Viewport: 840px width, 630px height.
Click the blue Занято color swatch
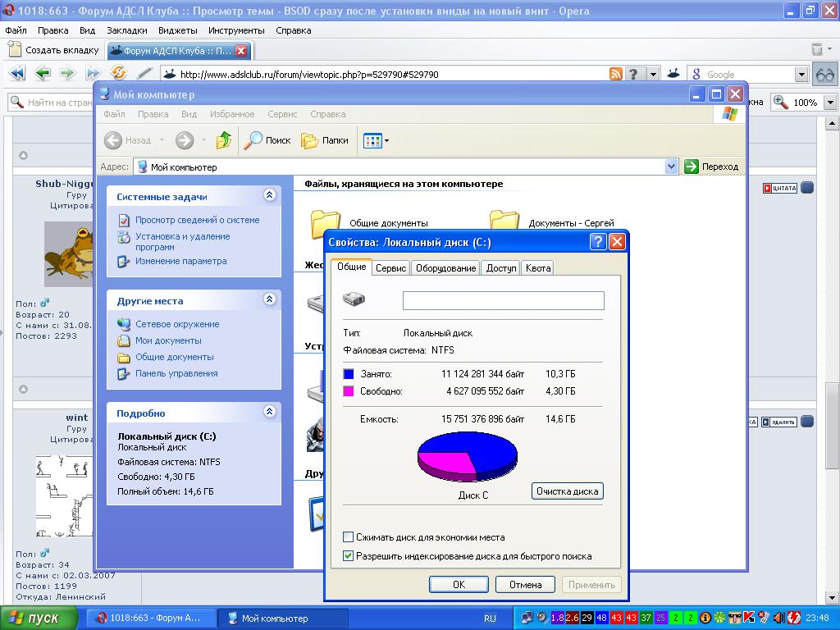(349, 374)
